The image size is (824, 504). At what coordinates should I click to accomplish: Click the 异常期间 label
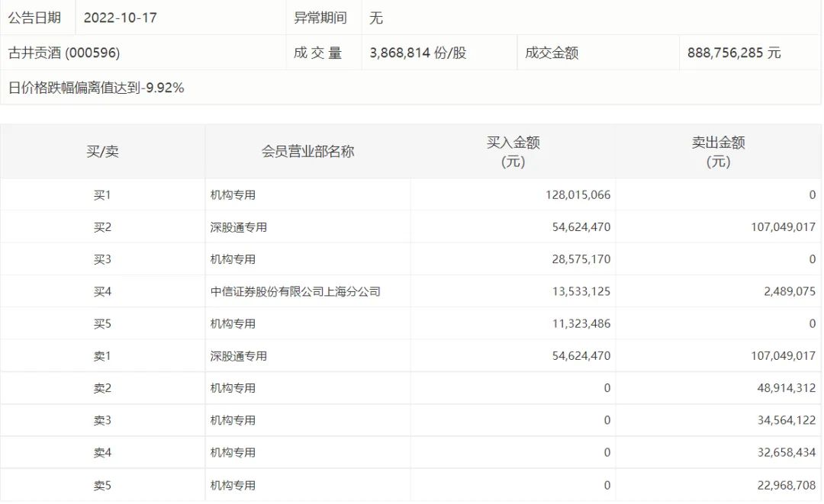[x=320, y=18]
